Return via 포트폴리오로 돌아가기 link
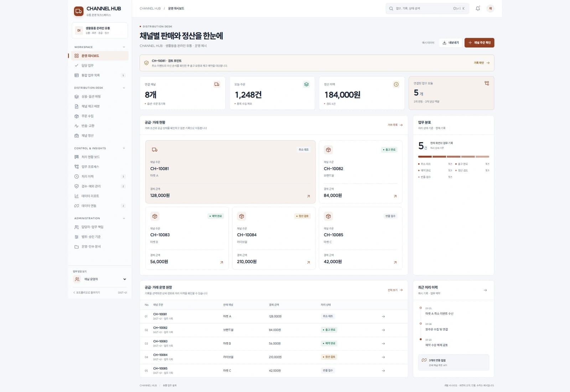The width and height of the screenshot is (570, 392). pyautogui.click(x=87, y=293)
